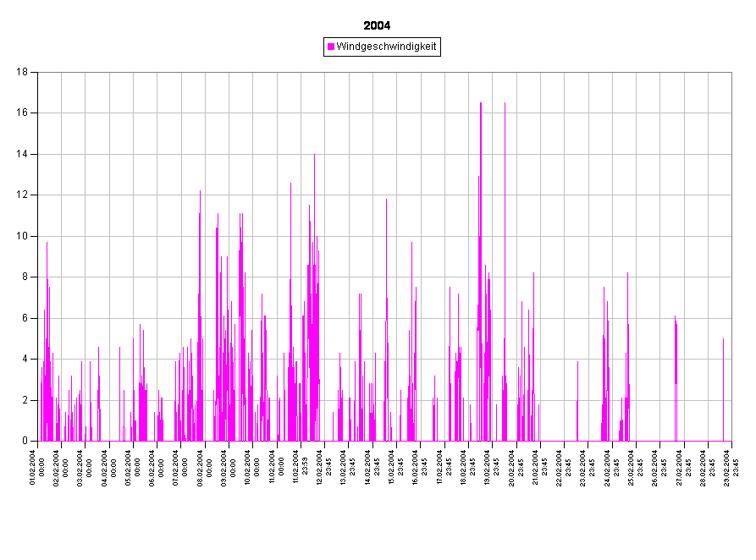
Task: Click the magenta Windgeschwindigkeit legend swatch
Action: (331, 47)
